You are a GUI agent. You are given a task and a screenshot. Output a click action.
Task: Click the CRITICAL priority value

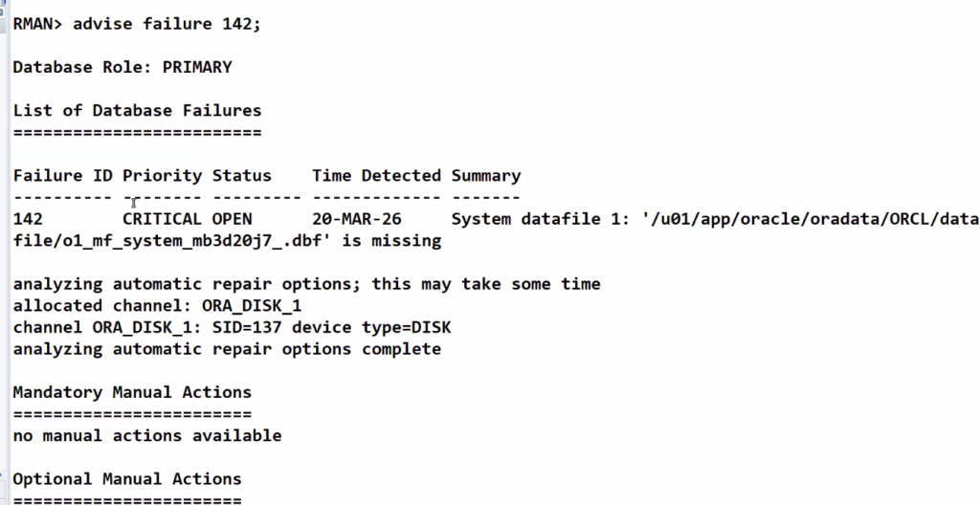pyautogui.click(x=162, y=219)
